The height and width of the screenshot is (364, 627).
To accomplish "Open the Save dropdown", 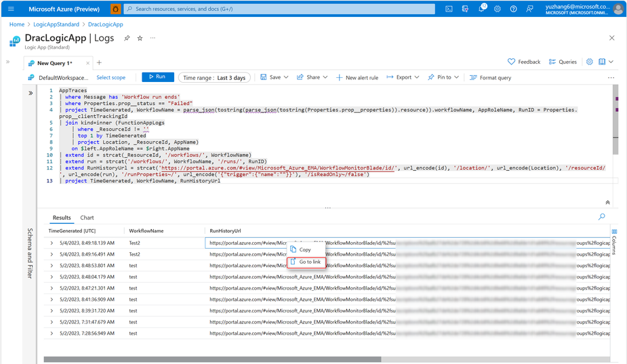I will click(275, 77).
